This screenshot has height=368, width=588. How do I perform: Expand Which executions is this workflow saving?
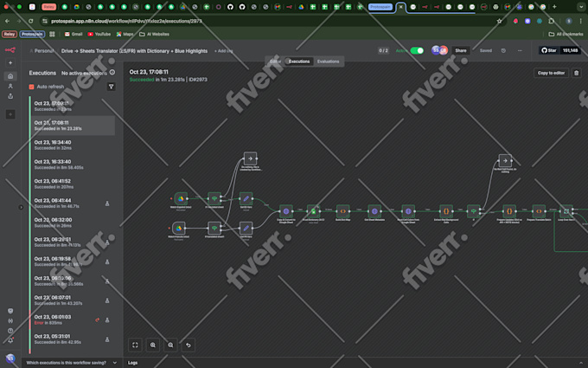[x=72, y=363]
